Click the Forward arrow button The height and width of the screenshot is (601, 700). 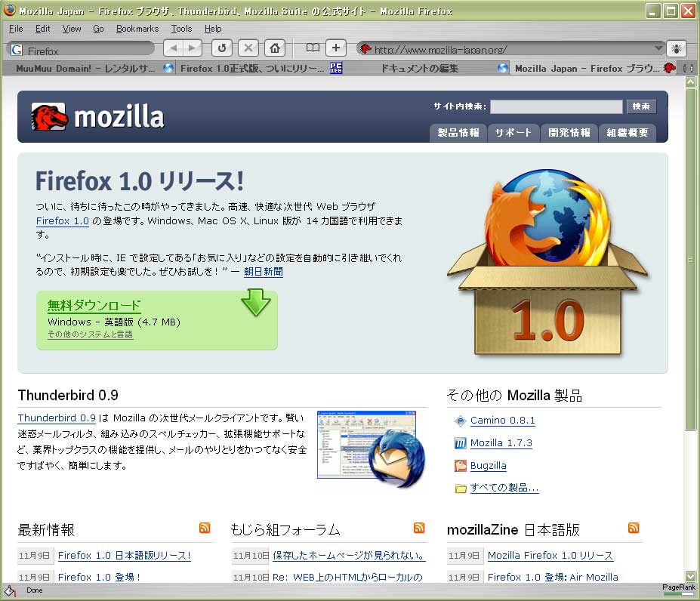tap(193, 48)
